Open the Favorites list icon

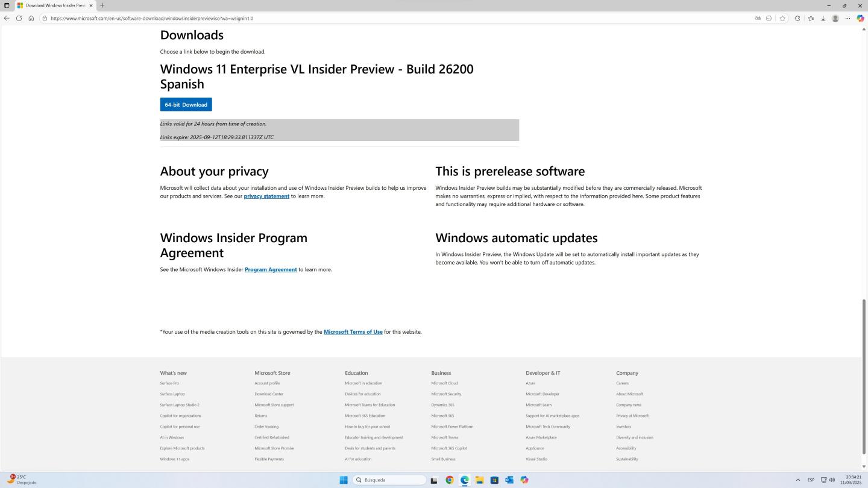(811, 18)
